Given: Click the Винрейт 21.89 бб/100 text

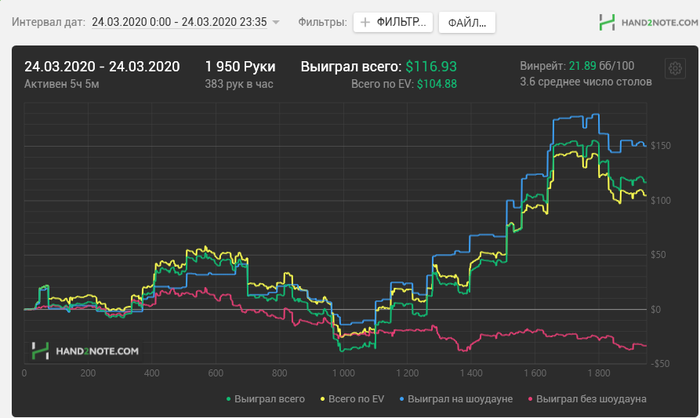Looking at the screenshot, I should (x=577, y=66).
